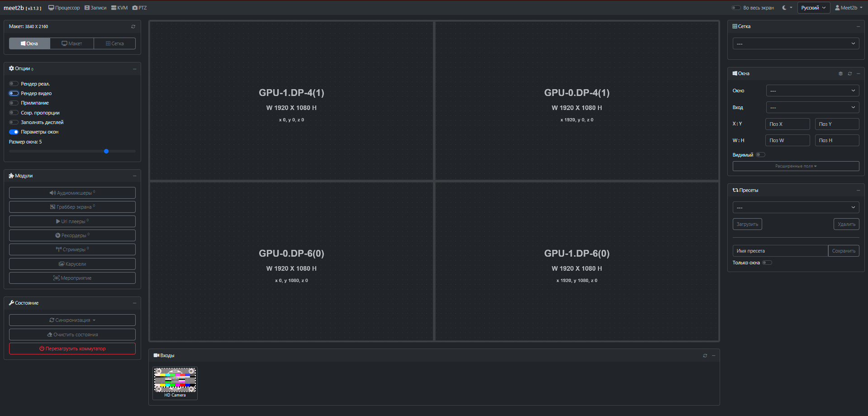868x416 pixels.
Task: Click the refresh icon beside Макет: 3840 X 2160
Action: [x=133, y=27]
